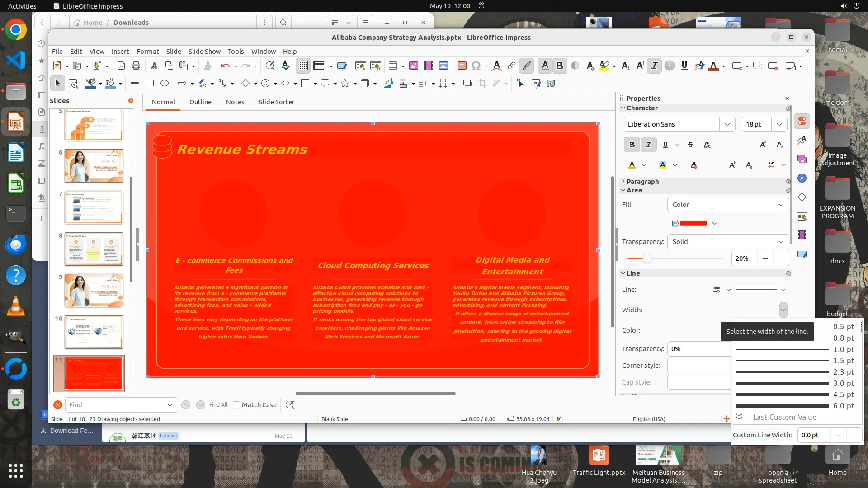Screen dimensions: 868x488
Task: Click the red fill color swatch
Action: (693, 223)
